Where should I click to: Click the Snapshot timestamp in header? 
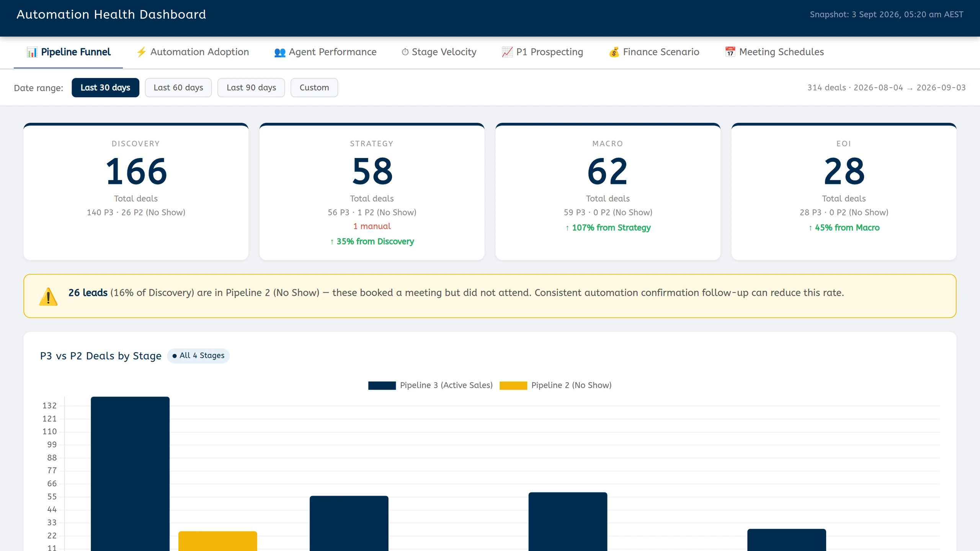(x=886, y=15)
